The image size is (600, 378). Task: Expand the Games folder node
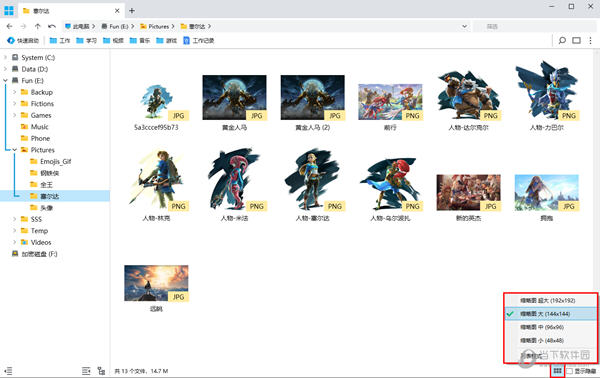click(15, 115)
